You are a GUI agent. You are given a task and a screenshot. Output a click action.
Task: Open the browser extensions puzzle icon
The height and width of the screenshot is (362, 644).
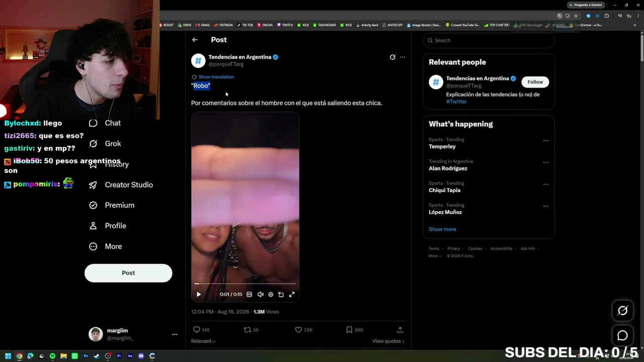[x=606, y=16]
